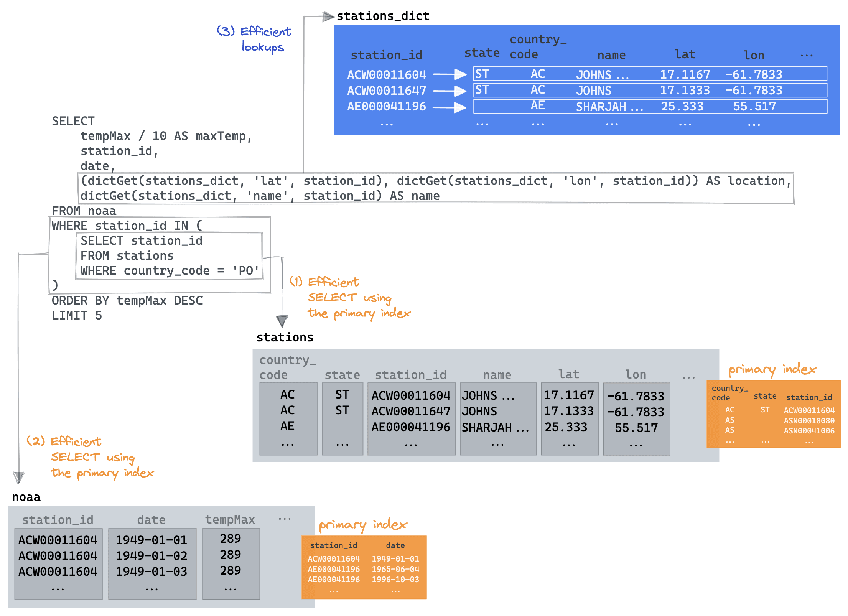Click the 'noaa' title above the bottom table
848x616 pixels.
pyautogui.click(x=26, y=497)
